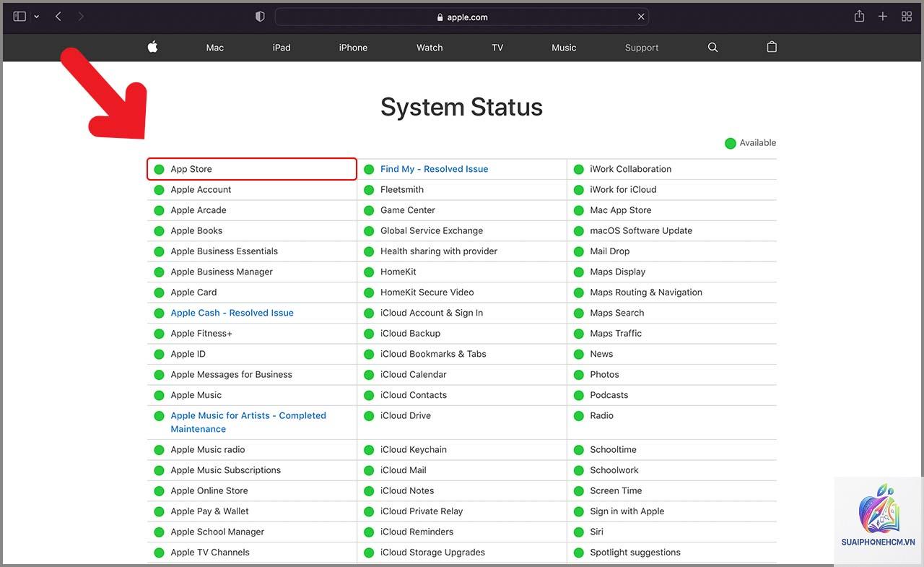Click the green status dot beside News
The image size is (924, 567).
[578, 355]
